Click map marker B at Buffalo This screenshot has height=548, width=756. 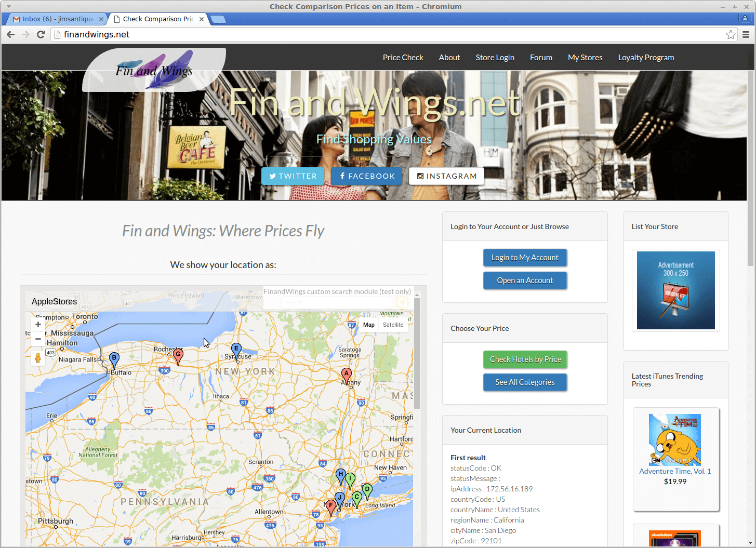click(x=114, y=360)
